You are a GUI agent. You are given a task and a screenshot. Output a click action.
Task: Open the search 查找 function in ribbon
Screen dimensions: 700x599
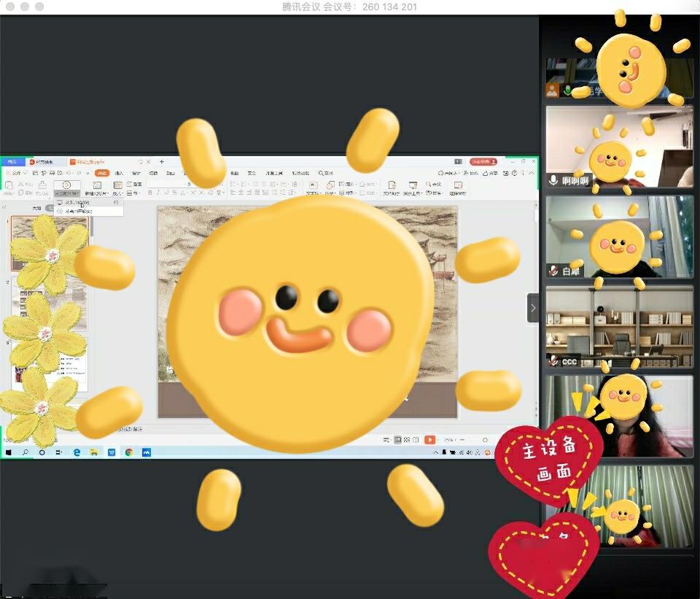tap(326, 173)
